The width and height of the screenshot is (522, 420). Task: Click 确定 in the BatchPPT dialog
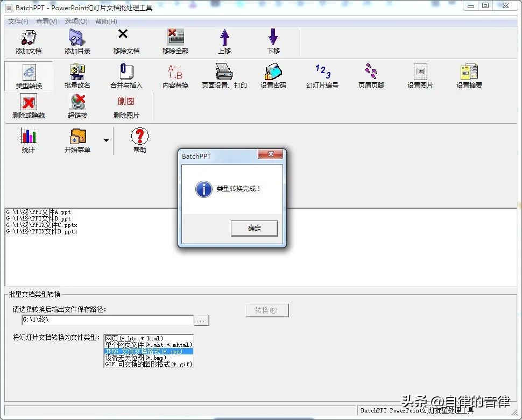click(255, 229)
